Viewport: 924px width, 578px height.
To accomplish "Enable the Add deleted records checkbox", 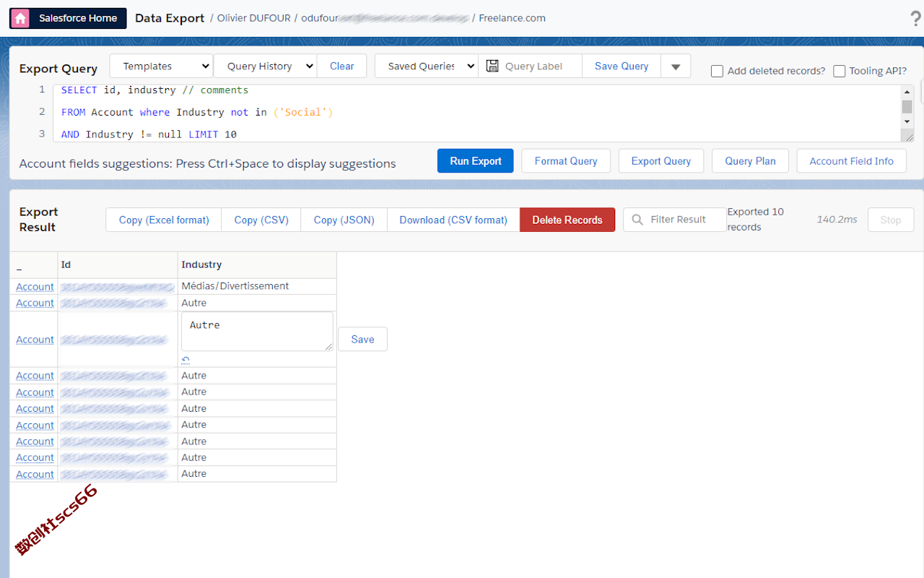I will point(717,71).
